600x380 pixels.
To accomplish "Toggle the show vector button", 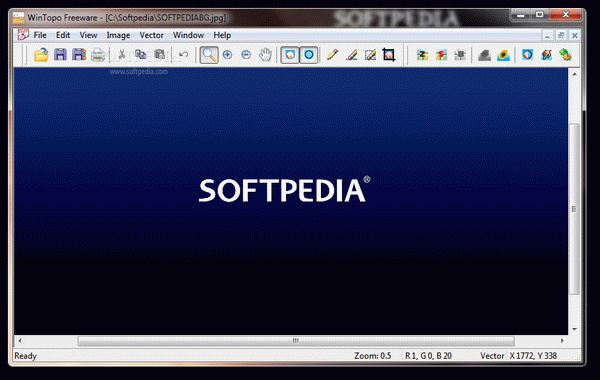I will pos(309,55).
